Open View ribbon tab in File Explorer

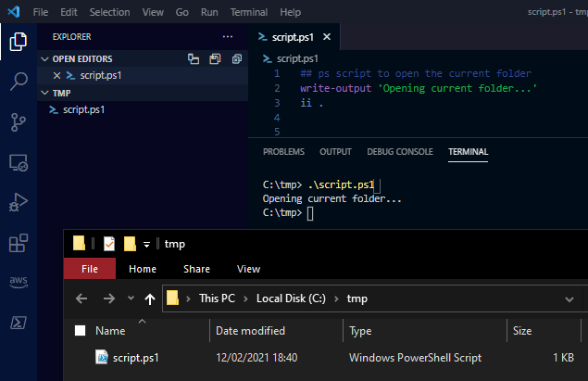tap(248, 269)
